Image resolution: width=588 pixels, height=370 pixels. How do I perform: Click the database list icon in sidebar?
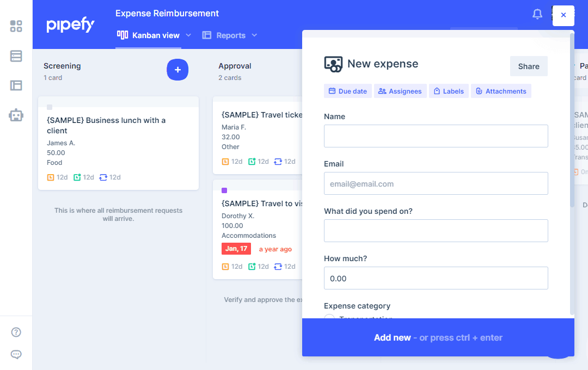click(x=16, y=56)
